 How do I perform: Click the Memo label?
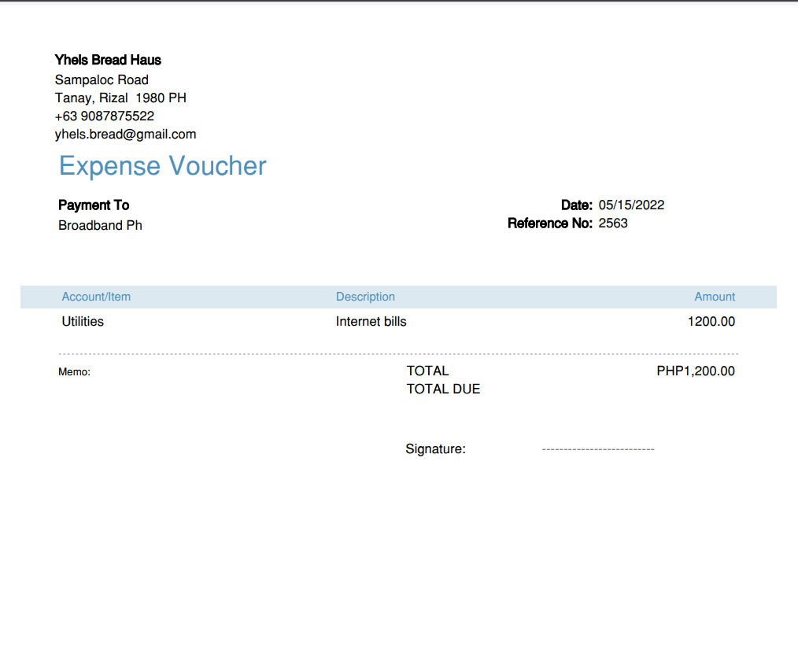[x=74, y=372]
